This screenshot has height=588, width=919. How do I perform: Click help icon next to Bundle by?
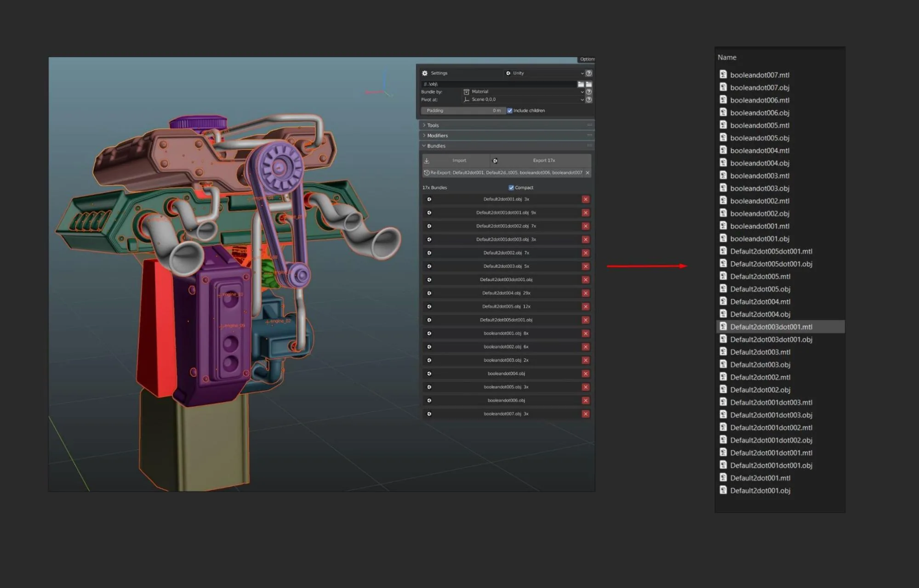[x=589, y=92]
